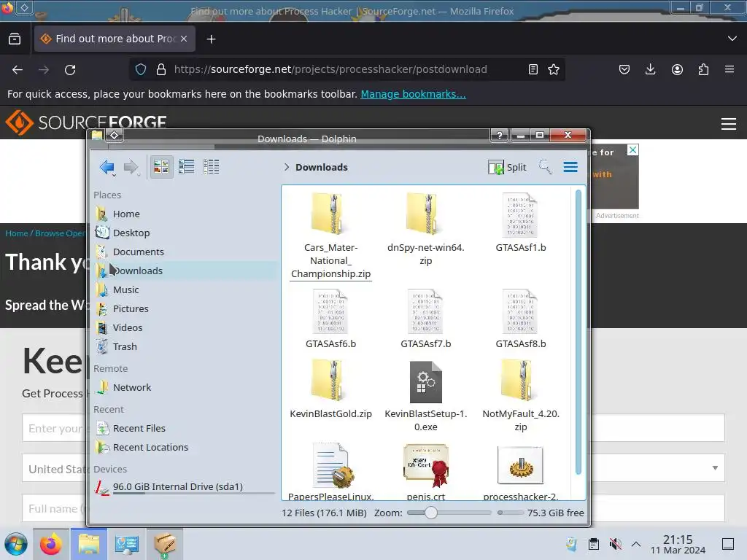The width and height of the screenshot is (747, 560).
Task: Select GTASAsf8.b binary file
Action: pyautogui.click(x=520, y=319)
